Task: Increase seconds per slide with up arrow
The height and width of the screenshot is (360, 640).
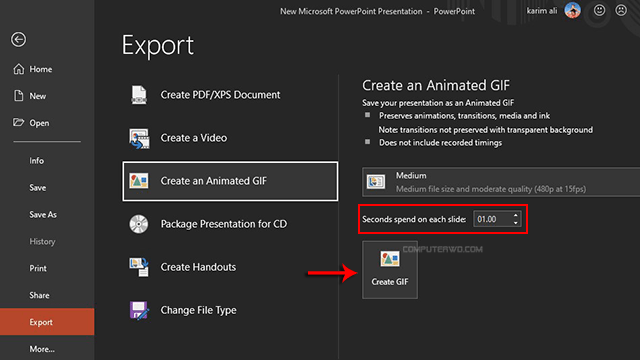Action: tap(516, 215)
